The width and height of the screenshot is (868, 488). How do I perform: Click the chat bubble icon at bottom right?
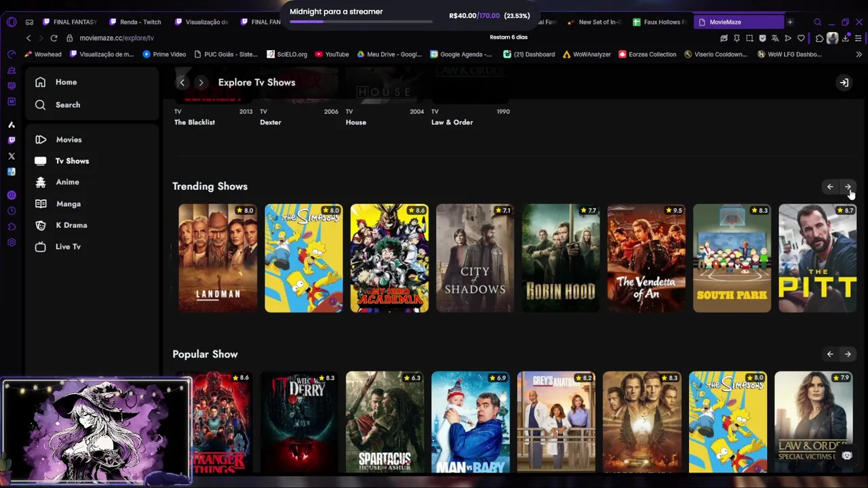pos(846,455)
